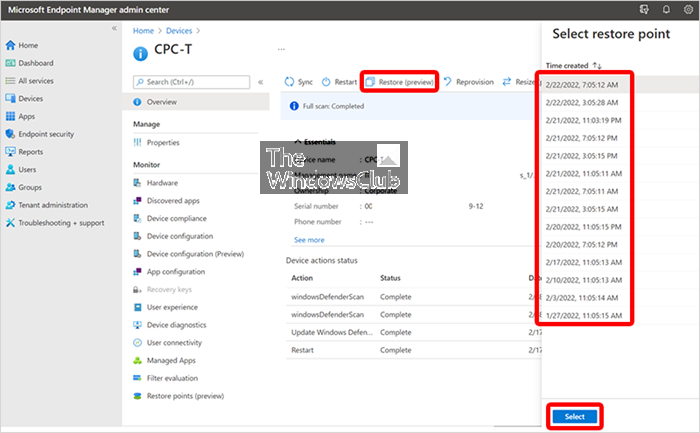Select restore point 2/22/2022, 3:05:28 AM
700x433 pixels.
coord(621,103)
